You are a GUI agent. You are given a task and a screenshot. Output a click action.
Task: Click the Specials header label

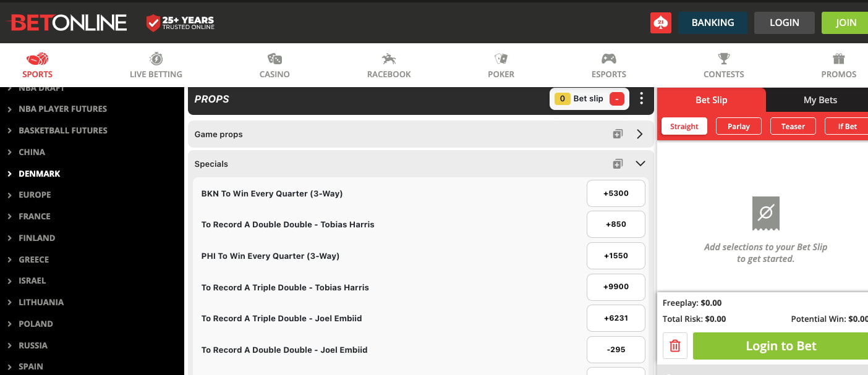click(x=211, y=164)
